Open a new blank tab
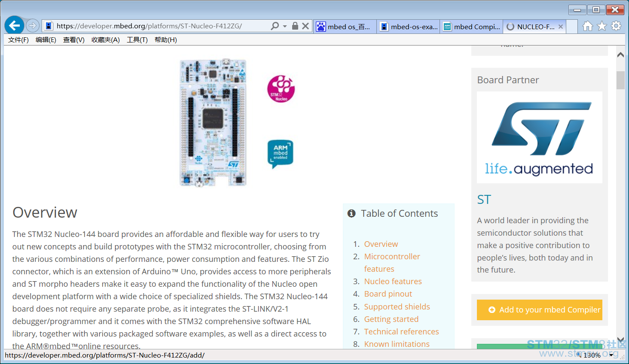The width and height of the screenshot is (629, 364). click(x=572, y=27)
